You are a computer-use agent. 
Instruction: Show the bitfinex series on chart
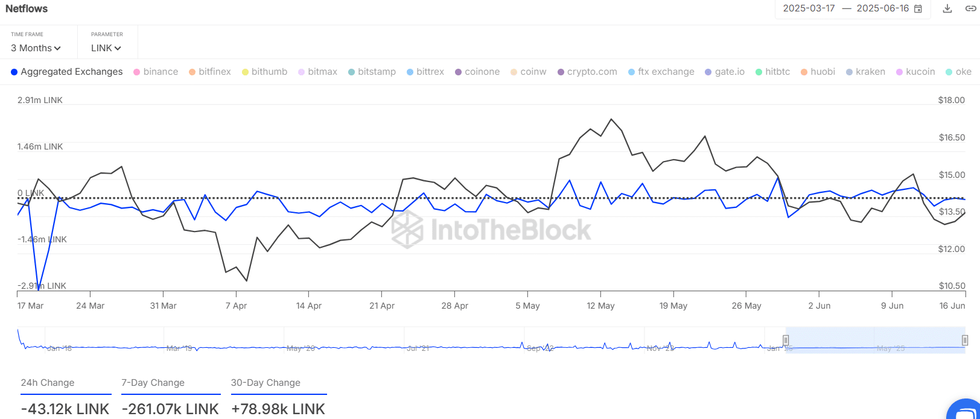pos(214,72)
